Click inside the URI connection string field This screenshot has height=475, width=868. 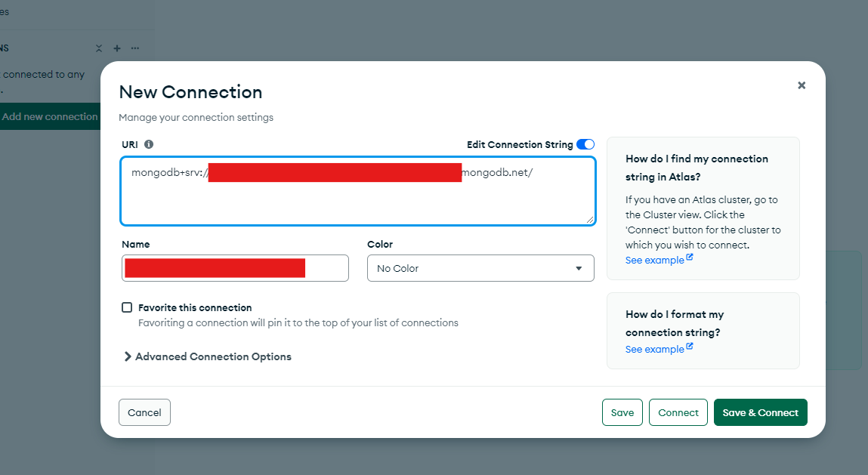[357, 191]
